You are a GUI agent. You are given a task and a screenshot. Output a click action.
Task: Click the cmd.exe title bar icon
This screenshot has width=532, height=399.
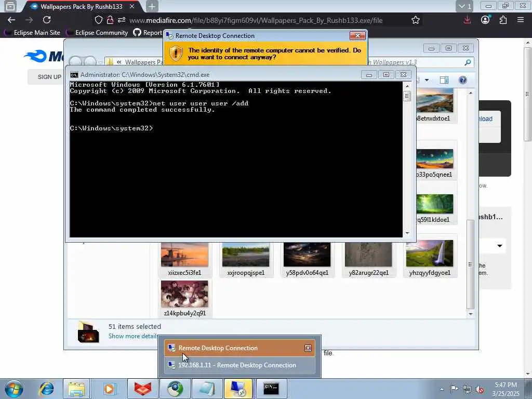(x=74, y=75)
